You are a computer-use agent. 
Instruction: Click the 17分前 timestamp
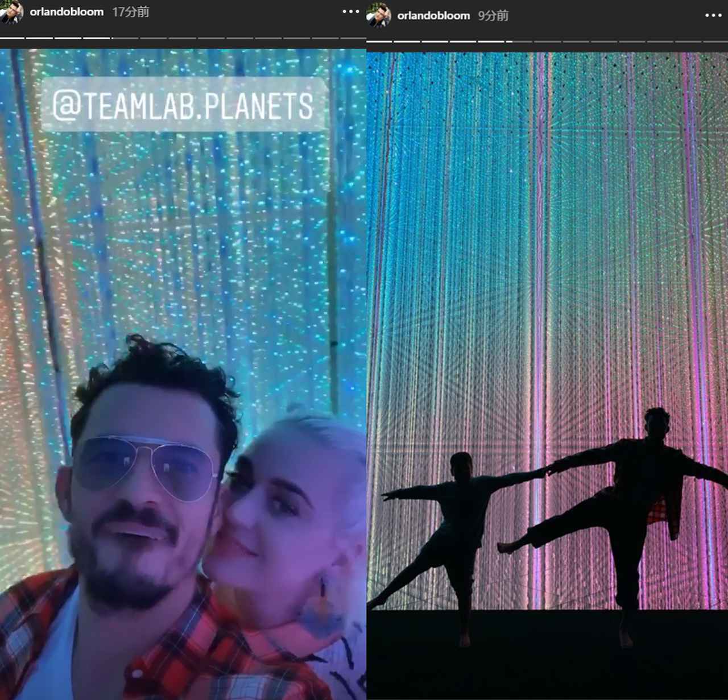(x=130, y=12)
